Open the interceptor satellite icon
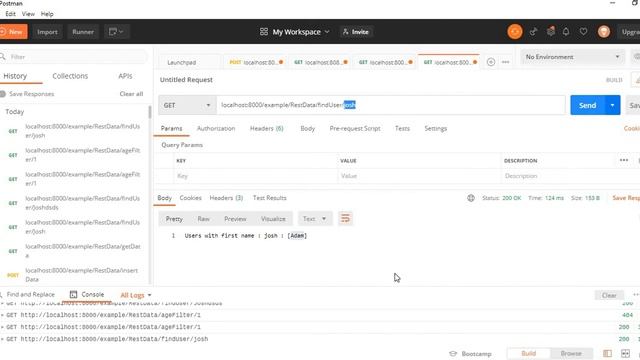Image resolution: width=640 pixels, height=360 pixels. pyautogui.click(x=533, y=31)
